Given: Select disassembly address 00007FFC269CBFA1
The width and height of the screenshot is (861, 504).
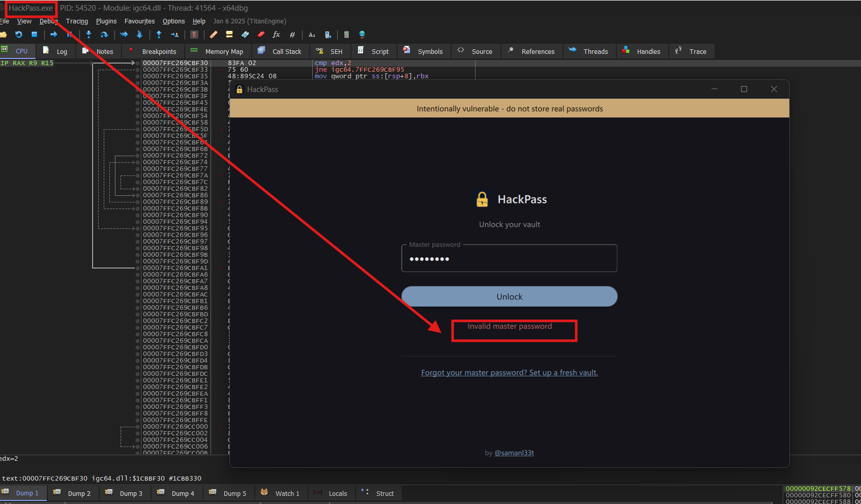Looking at the screenshot, I should pos(175,268).
